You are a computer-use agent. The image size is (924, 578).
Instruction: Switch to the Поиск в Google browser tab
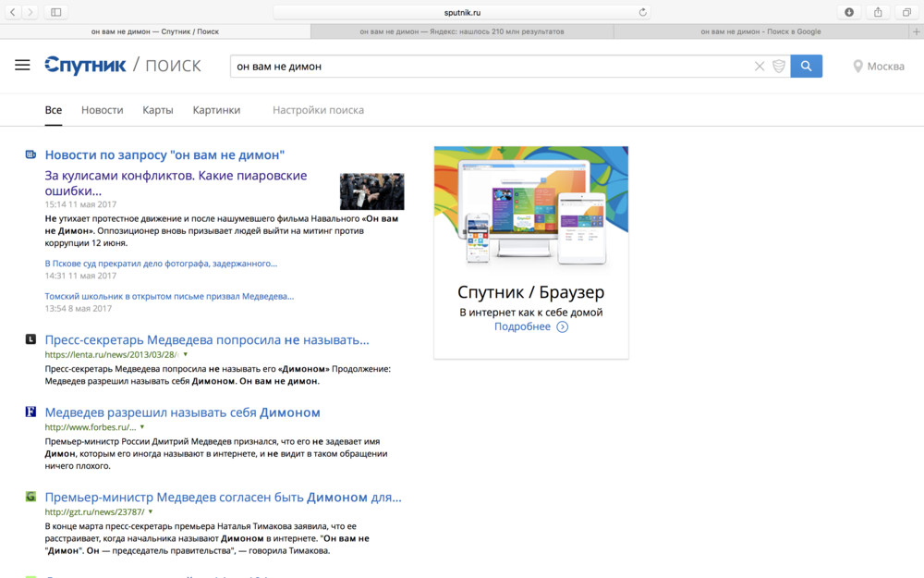760,31
